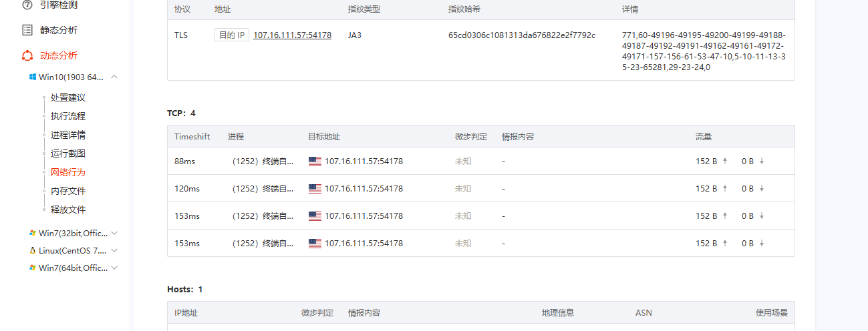Click the download arrow in the 88ms row
The image size is (868, 331).
coord(761,161)
